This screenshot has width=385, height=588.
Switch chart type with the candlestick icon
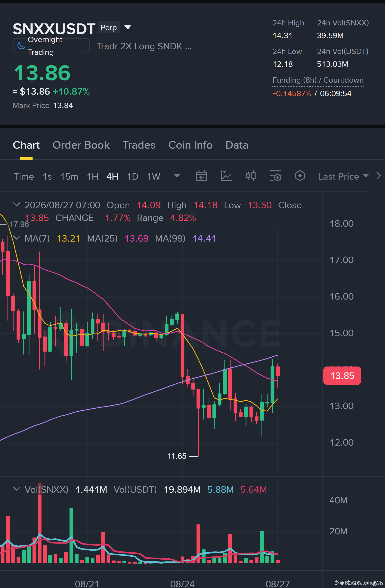click(x=251, y=176)
